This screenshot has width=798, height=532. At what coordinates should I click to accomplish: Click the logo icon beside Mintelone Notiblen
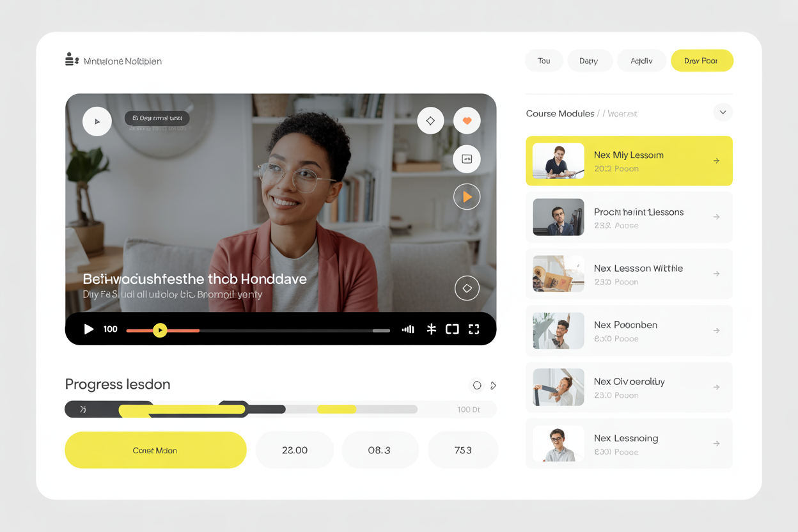(x=72, y=60)
